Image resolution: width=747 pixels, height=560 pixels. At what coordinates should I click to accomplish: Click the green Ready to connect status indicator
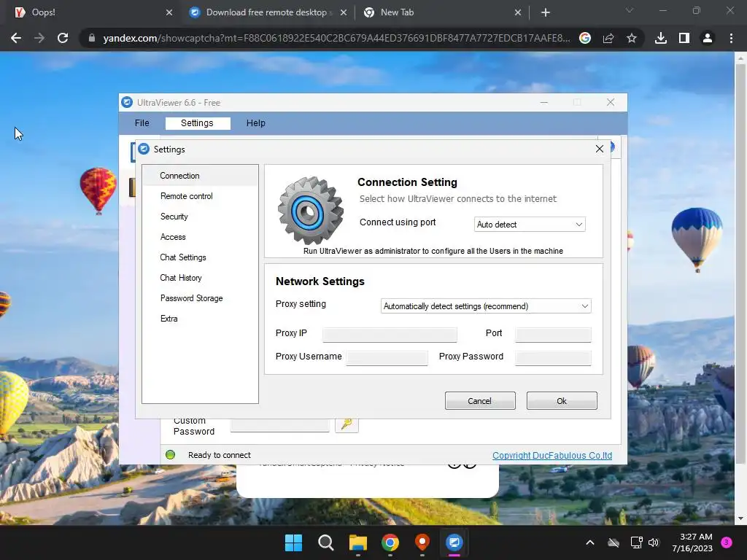170,455
